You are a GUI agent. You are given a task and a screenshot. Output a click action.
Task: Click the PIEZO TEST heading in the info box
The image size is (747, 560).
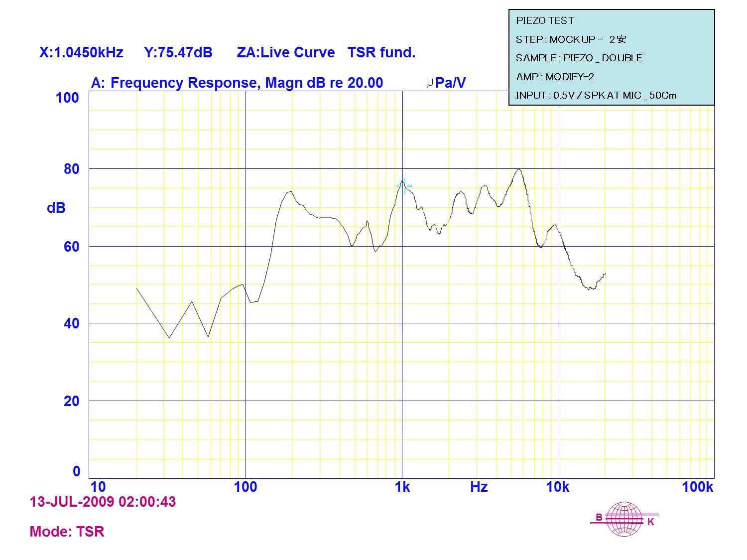click(x=545, y=21)
